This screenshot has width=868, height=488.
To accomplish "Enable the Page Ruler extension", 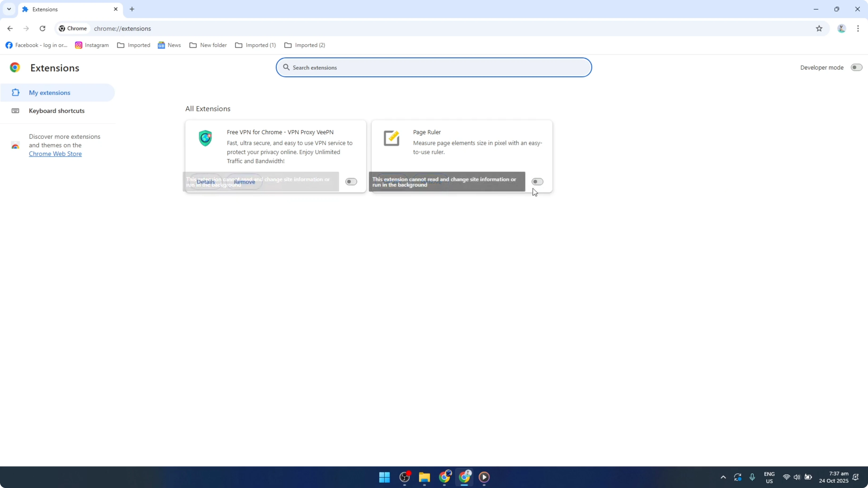I will tap(537, 182).
